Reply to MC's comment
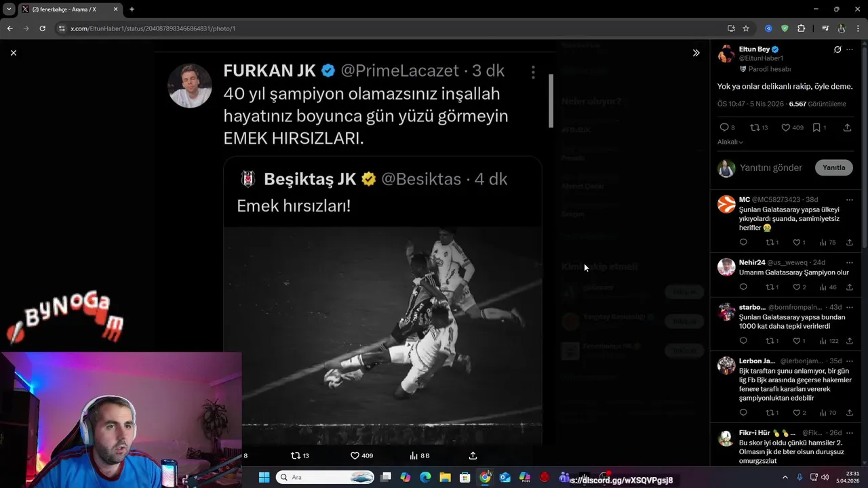Screen dimensions: 868x488 point(743,243)
